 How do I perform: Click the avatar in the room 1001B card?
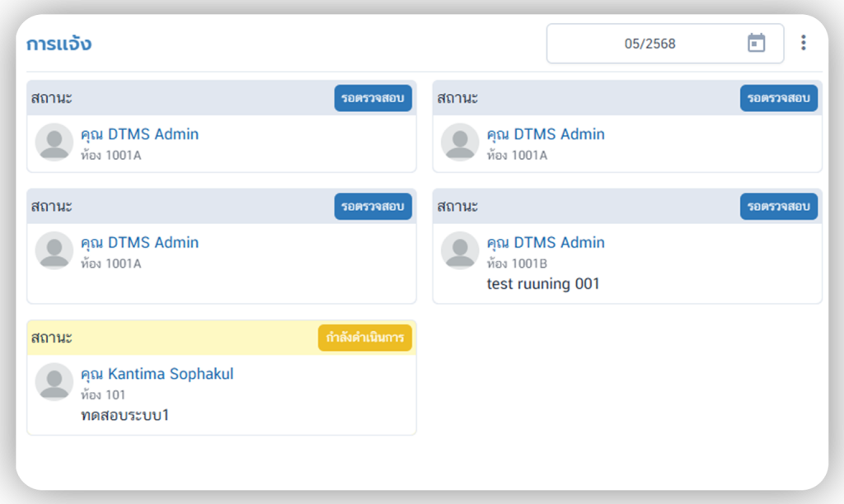point(460,250)
